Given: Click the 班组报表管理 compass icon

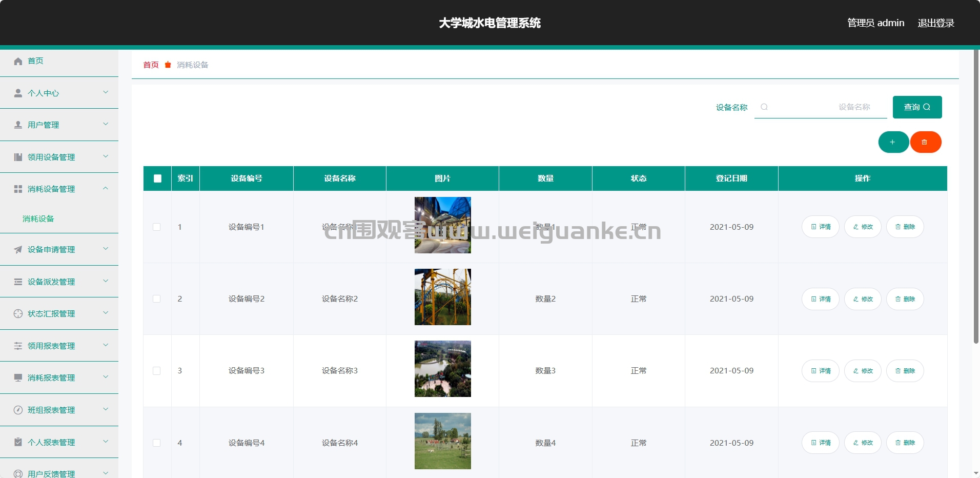Looking at the screenshot, I should click(18, 410).
